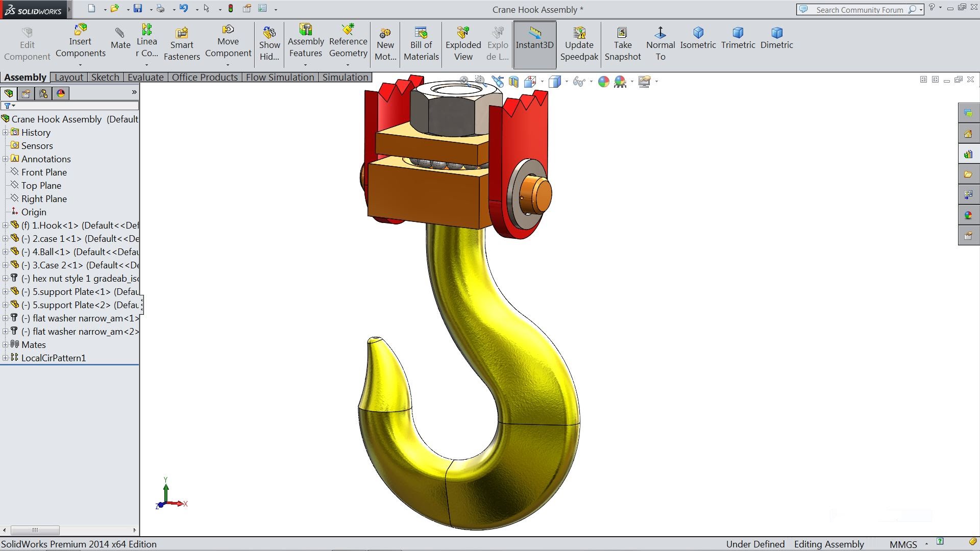Click Move Component tool
Viewport: 980px width, 551px height.
coord(228,41)
